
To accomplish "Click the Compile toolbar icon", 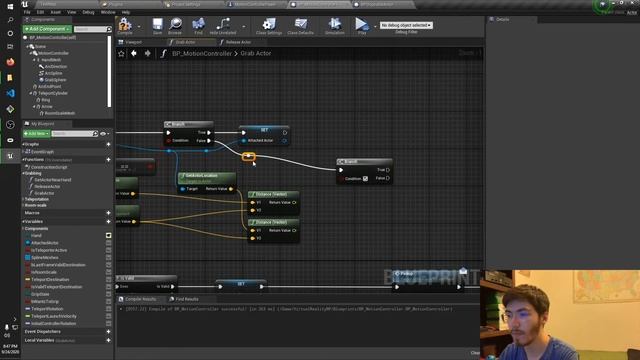I will 124,25.
